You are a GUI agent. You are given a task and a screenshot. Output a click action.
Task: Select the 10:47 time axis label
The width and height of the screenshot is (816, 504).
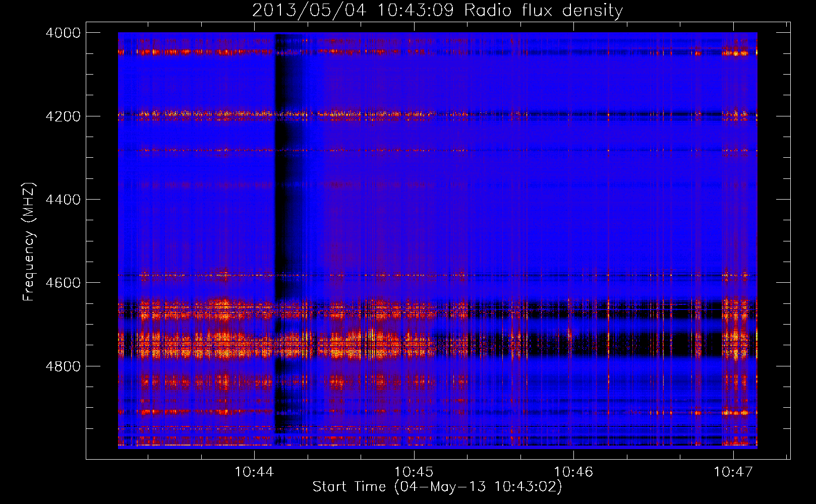(733, 472)
